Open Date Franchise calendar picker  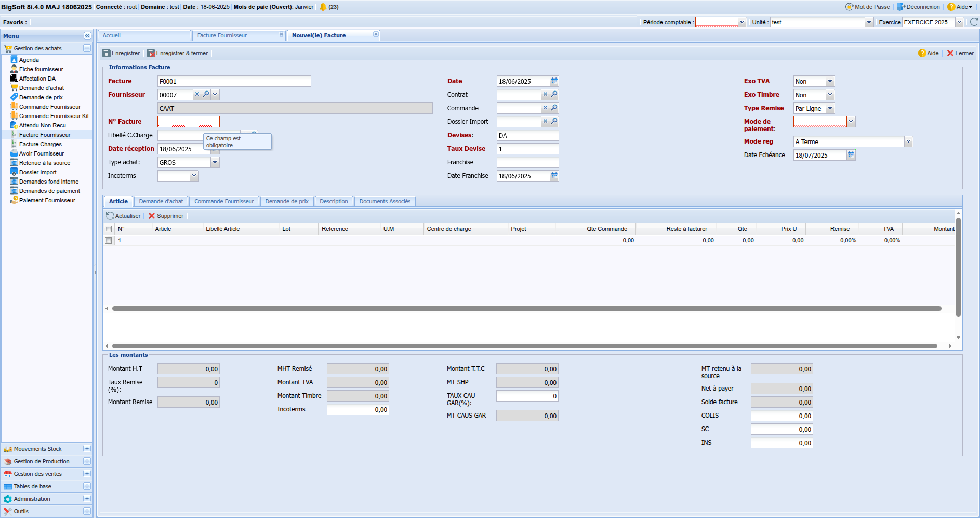click(554, 175)
